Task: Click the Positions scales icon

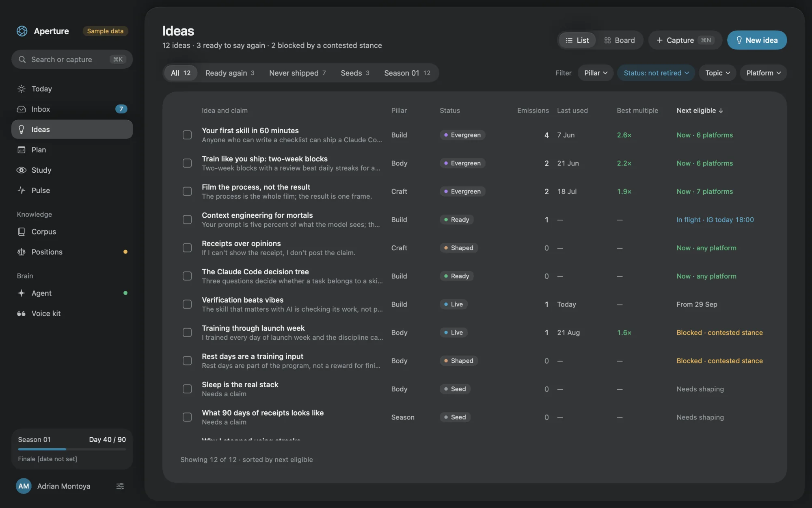Action: (x=22, y=252)
